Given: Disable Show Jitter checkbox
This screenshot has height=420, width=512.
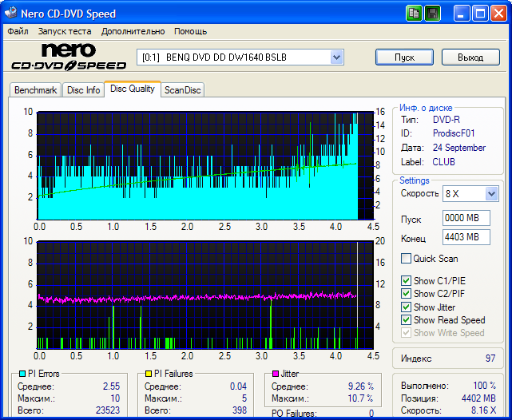Looking at the screenshot, I should point(407,307).
